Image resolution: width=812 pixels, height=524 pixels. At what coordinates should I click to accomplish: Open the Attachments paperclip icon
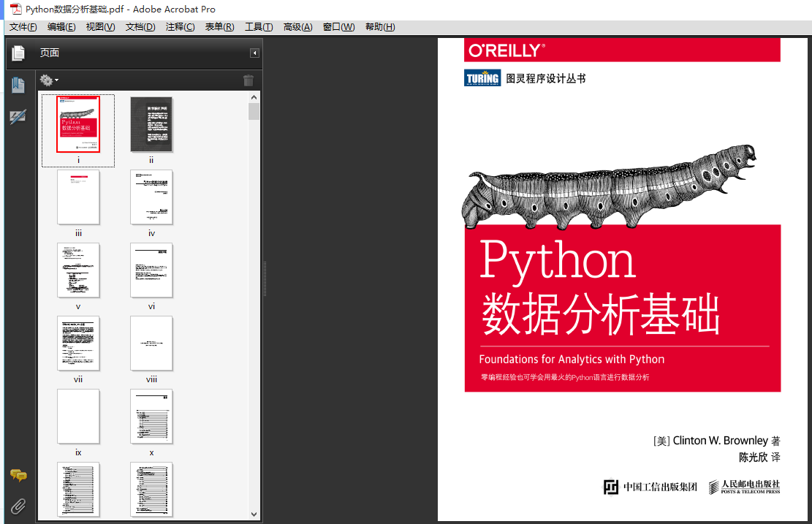(18, 506)
